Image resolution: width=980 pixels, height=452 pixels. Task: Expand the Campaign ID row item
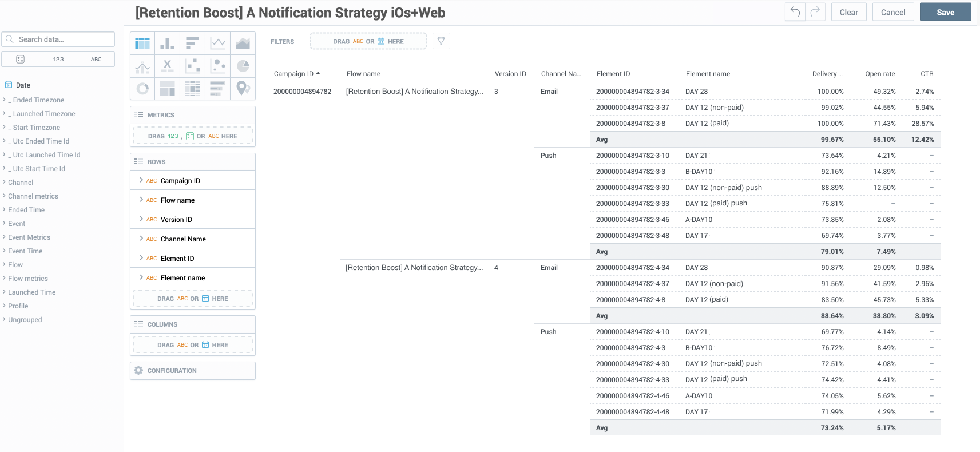click(x=141, y=180)
